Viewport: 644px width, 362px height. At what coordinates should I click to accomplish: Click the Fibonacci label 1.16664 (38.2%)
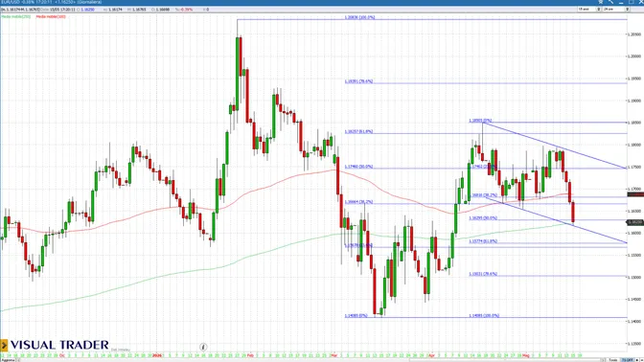coord(358,202)
